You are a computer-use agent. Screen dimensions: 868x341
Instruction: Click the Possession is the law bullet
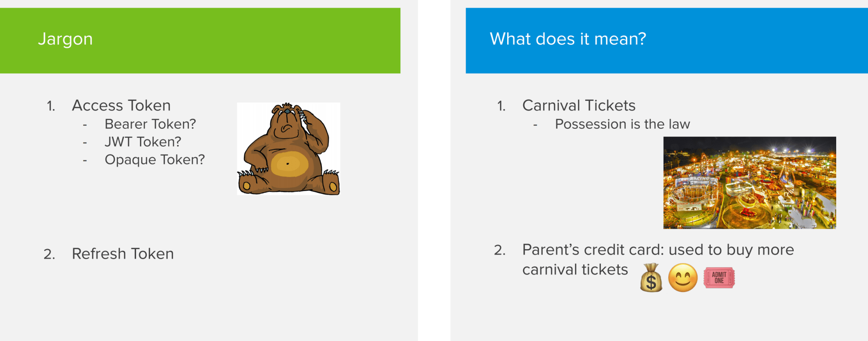(x=622, y=124)
